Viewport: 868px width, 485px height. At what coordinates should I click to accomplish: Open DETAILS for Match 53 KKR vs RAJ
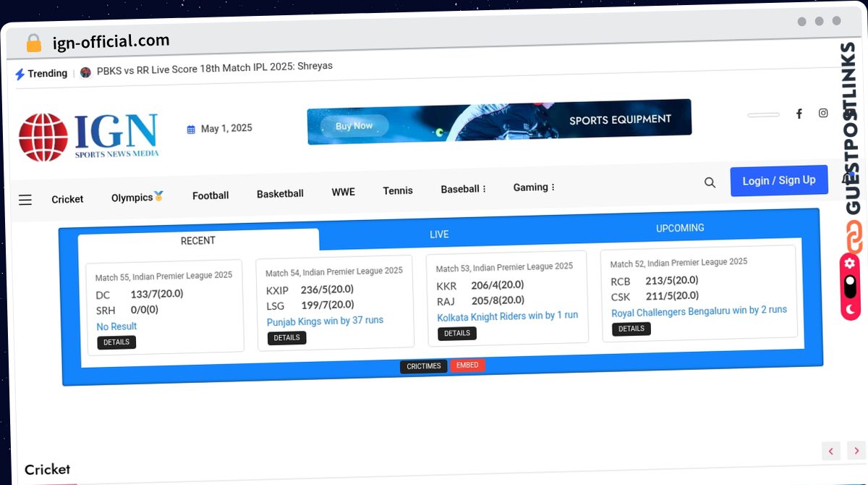(457, 333)
